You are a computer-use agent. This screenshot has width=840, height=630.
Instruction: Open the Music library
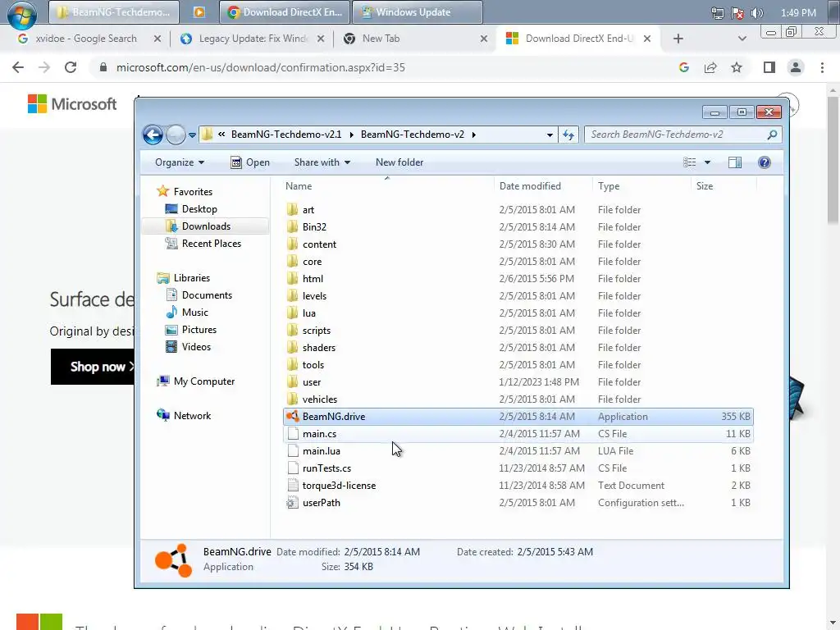[194, 313]
